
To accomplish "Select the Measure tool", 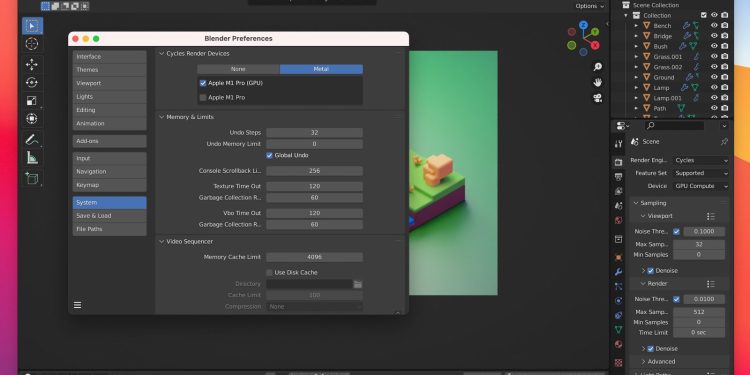I will 32,157.
